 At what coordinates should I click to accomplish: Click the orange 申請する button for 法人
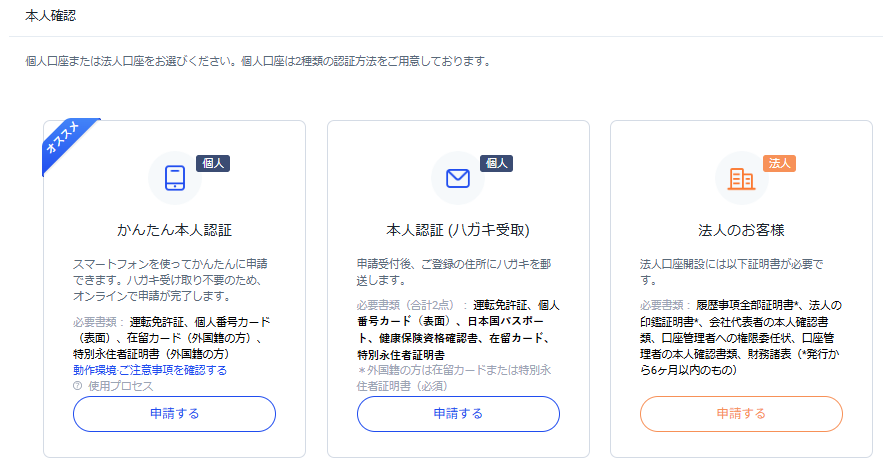(x=741, y=414)
